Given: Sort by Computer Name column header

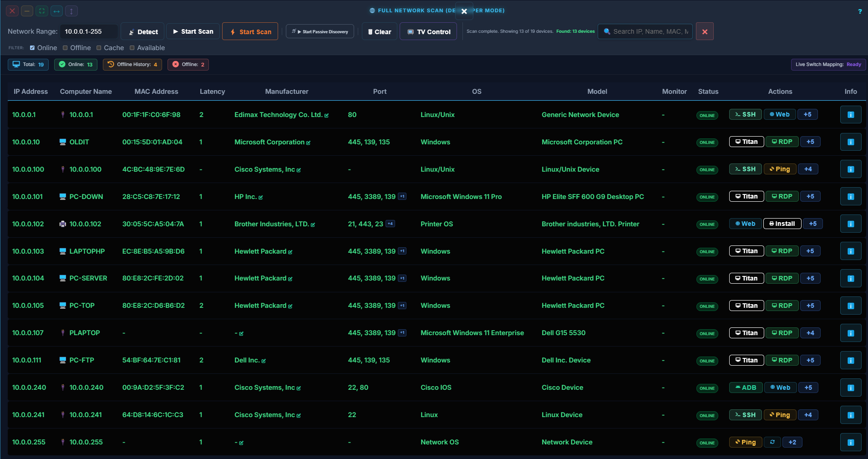Looking at the screenshot, I should (86, 92).
